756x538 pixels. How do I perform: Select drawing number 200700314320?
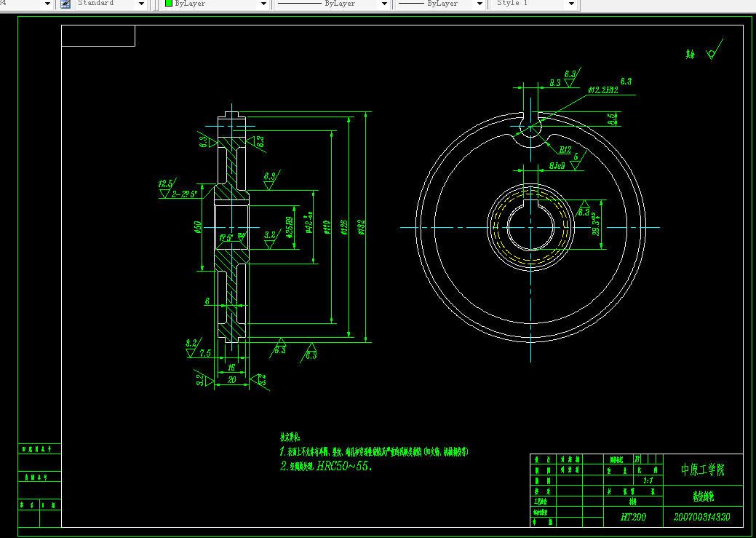701,517
